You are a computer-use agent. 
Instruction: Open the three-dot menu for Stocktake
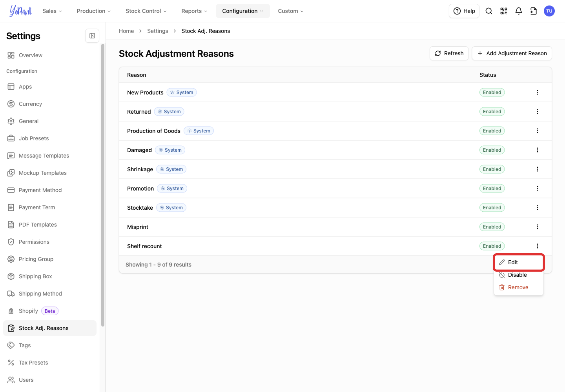(x=538, y=208)
